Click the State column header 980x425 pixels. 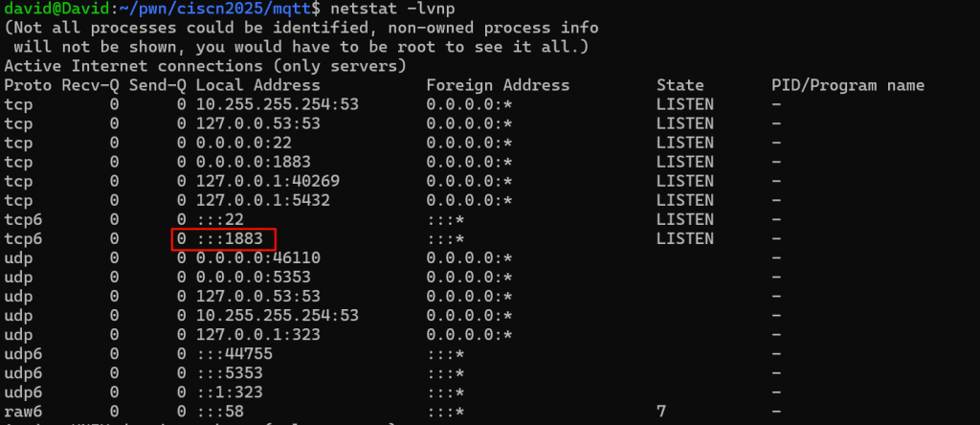pyautogui.click(x=679, y=85)
